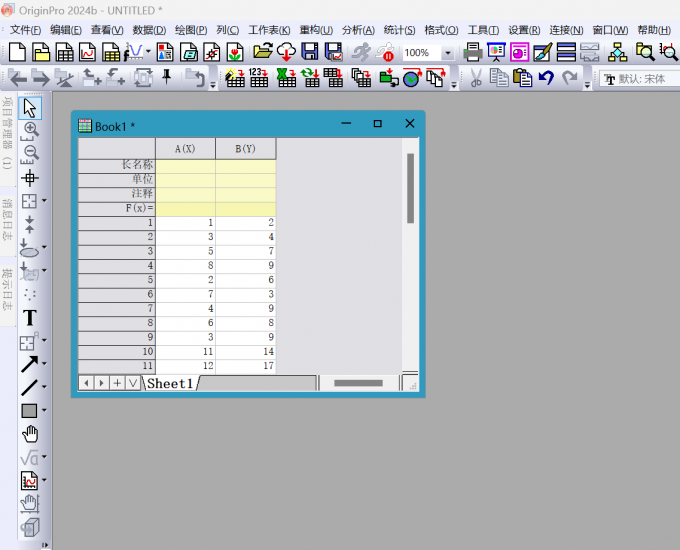
Task: Click the cloud download icon
Action: coord(286,52)
